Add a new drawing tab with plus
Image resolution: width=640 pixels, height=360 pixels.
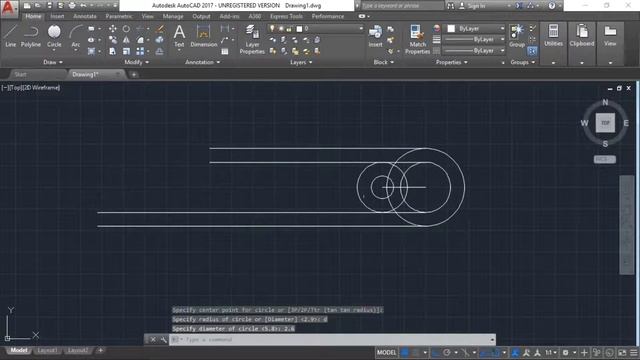click(x=134, y=75)
